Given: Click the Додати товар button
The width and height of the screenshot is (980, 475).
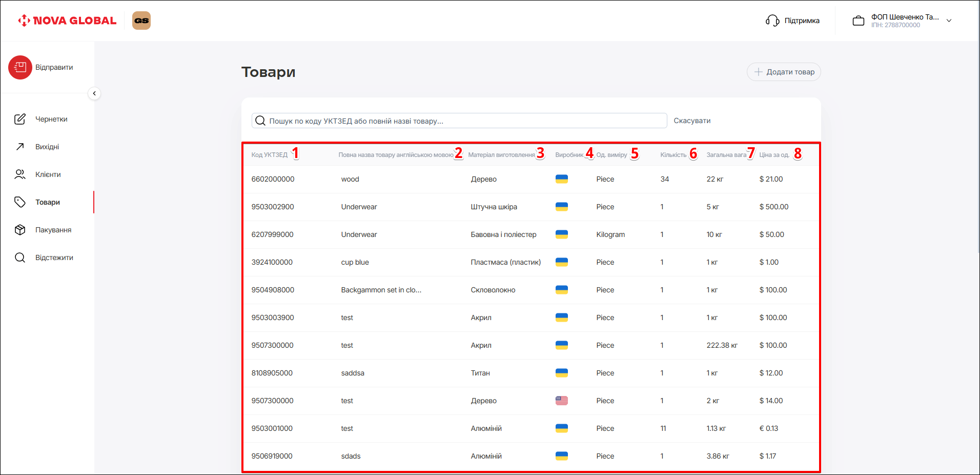Looking at the screenshot, I should click(x=783, y=72).
